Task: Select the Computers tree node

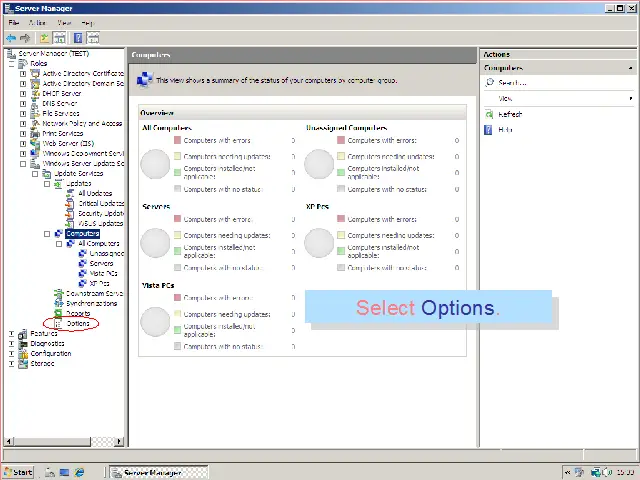Action: tap(82, 233)
